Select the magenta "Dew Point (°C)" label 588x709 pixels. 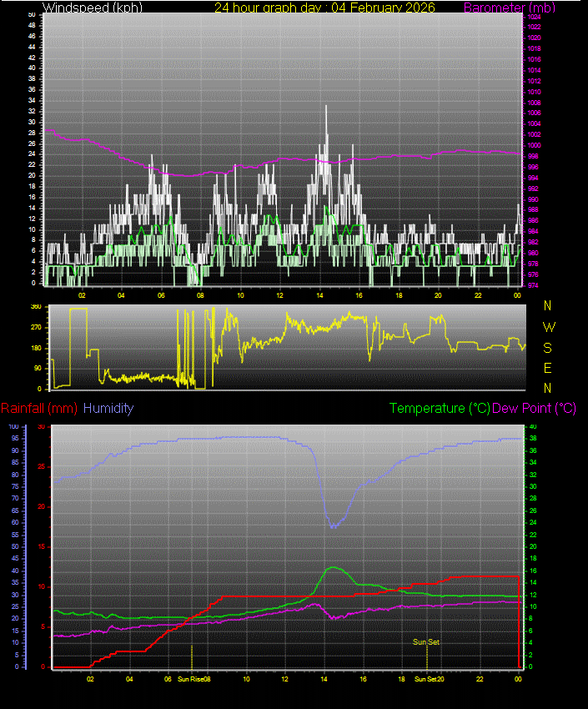(x=534, y=409)
